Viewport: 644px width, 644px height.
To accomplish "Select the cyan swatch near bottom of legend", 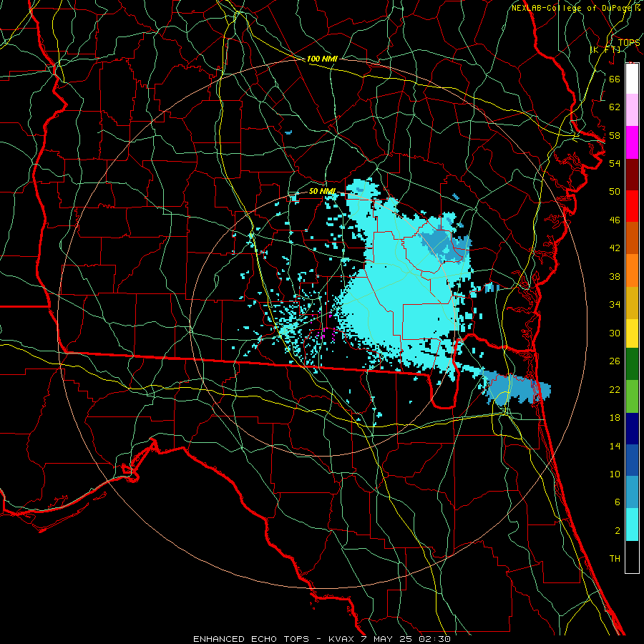I will pyautogui.click(x=632, y=525).
